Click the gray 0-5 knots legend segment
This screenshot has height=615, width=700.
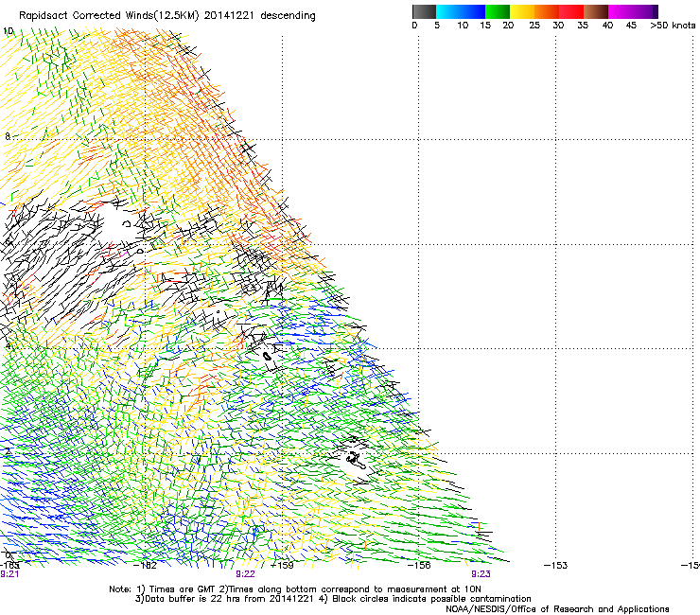[x=424, y=11]
